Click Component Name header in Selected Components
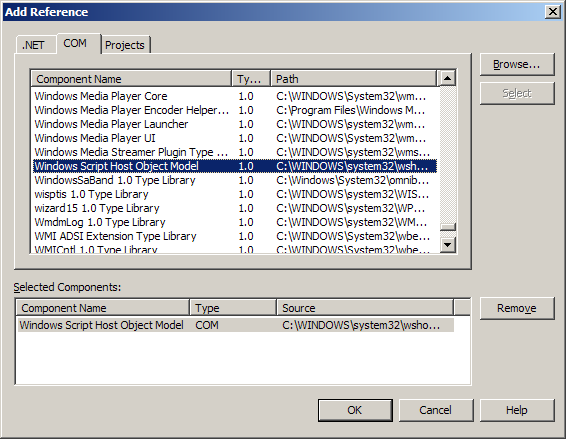Image resolution: width=566 pixels, height=439 pixels. [x=103, y=308]
